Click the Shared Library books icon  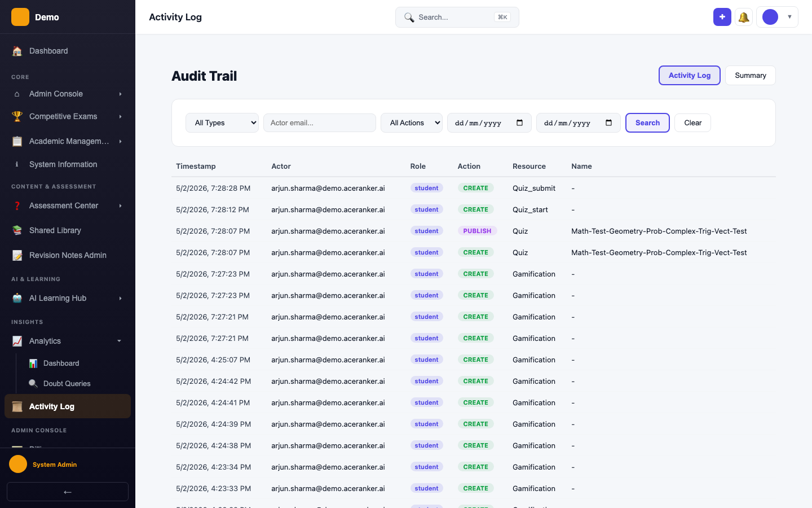pos(17,230)
